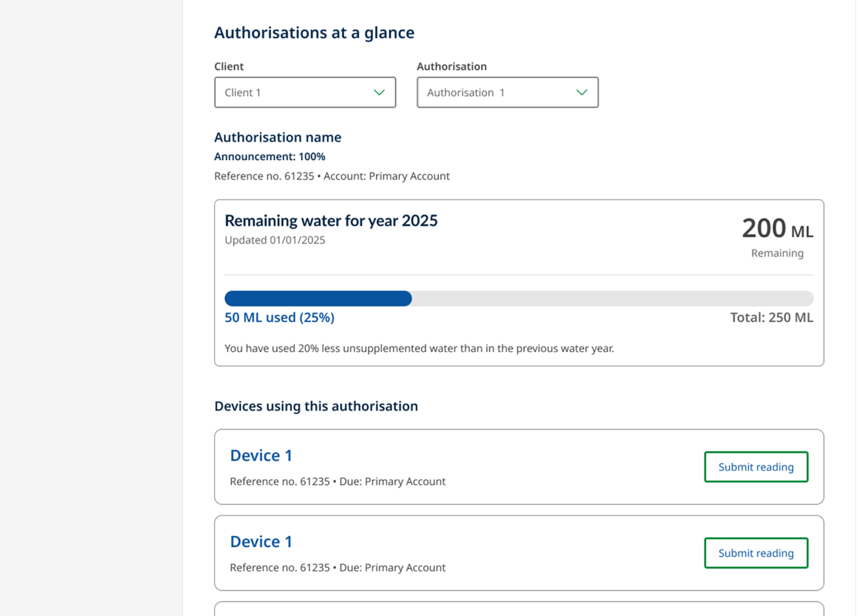Click the 'Authorisation name' heading
Image resolution: width=858 pixels, height=616 pixels.
tap(278, 137)
